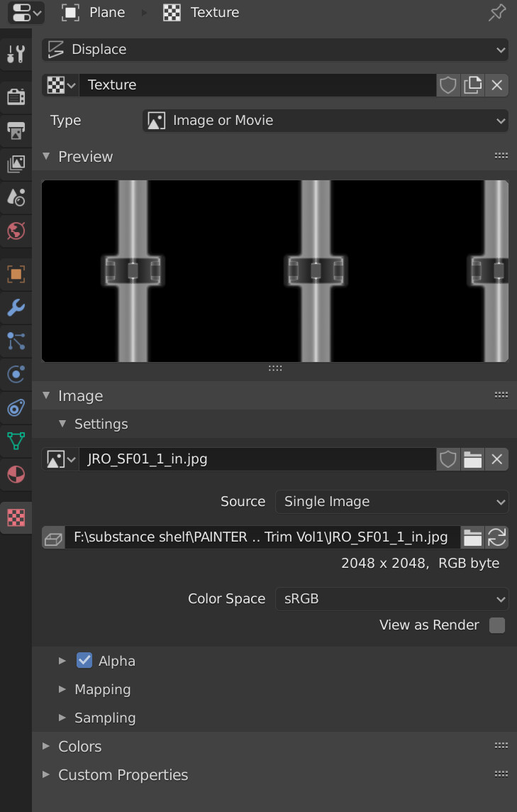Open the Particle properties tab
Screen dimensions: 517x812
[x=16, y=341]
